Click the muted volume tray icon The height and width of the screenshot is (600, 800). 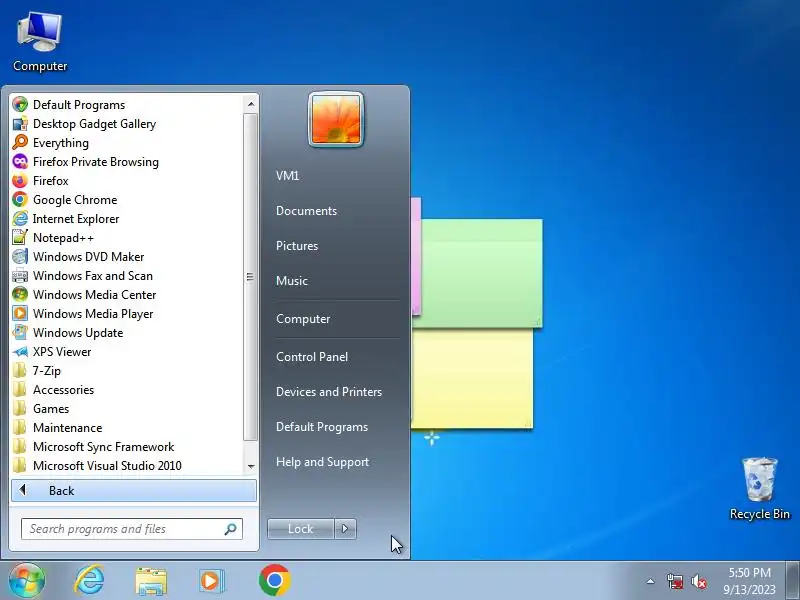(698, 581)
